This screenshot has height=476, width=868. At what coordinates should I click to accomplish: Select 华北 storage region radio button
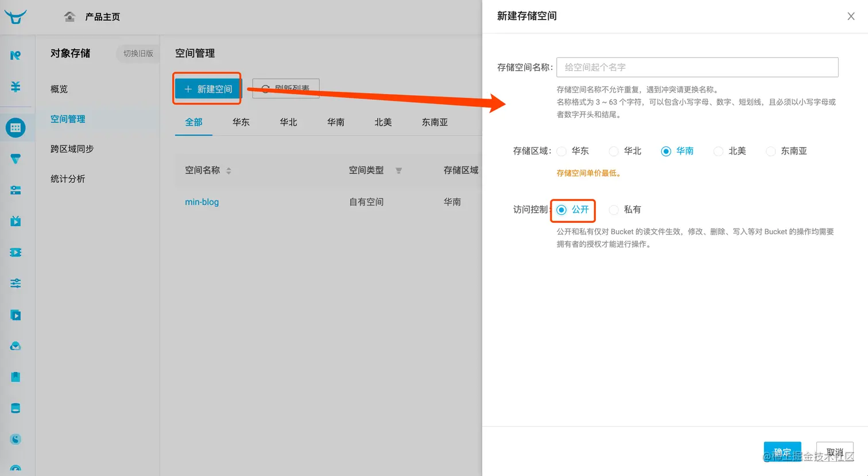(x=614, y=151)
